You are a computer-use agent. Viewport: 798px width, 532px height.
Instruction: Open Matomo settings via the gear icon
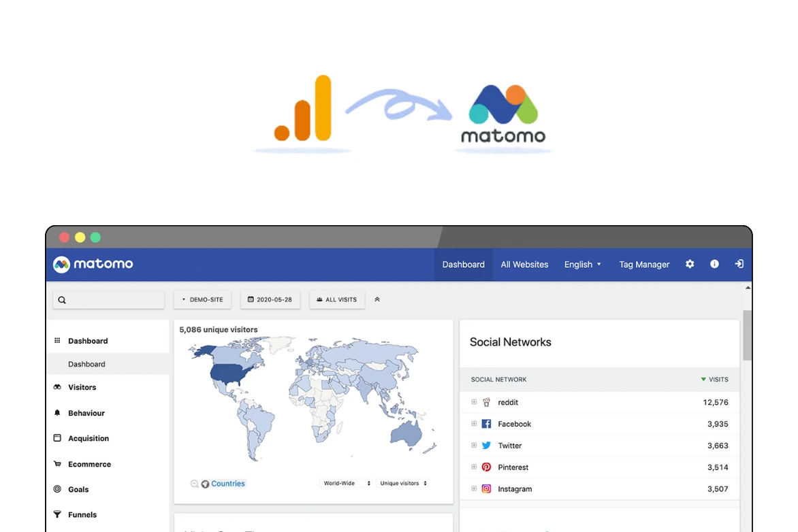[x=690, y=264]
